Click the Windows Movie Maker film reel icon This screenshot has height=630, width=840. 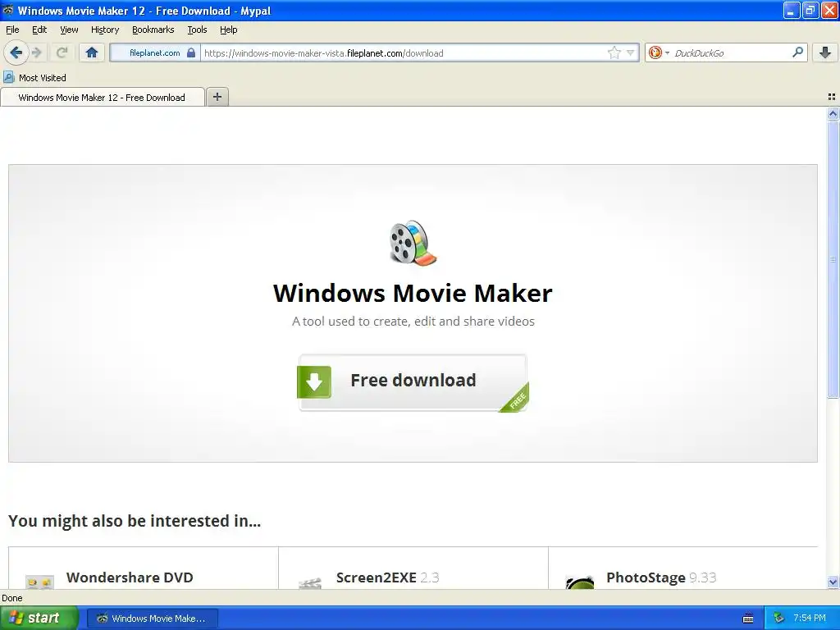click(413, 243)
